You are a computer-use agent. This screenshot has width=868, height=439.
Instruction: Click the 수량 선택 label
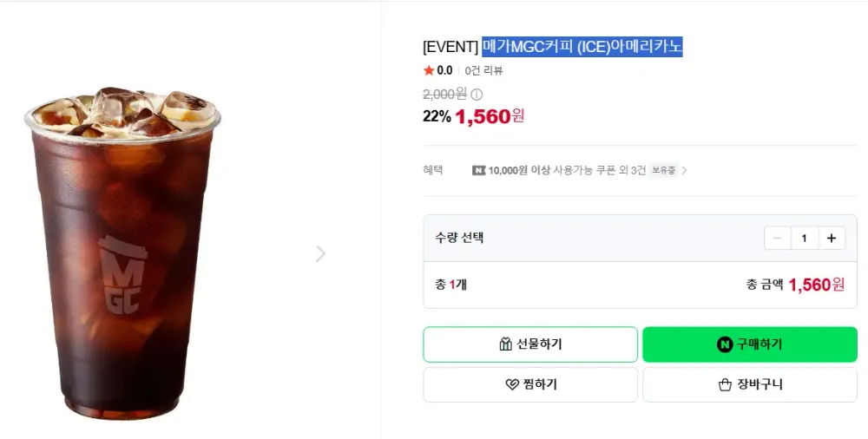click(459, 238)
